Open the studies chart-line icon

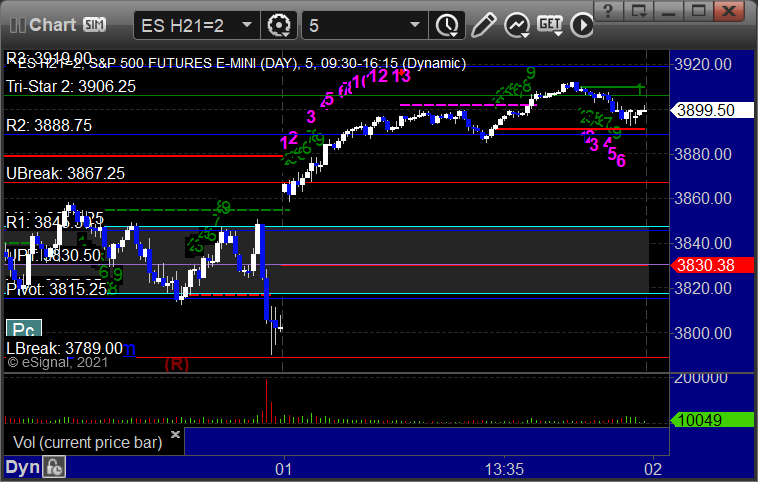(517, 25)
